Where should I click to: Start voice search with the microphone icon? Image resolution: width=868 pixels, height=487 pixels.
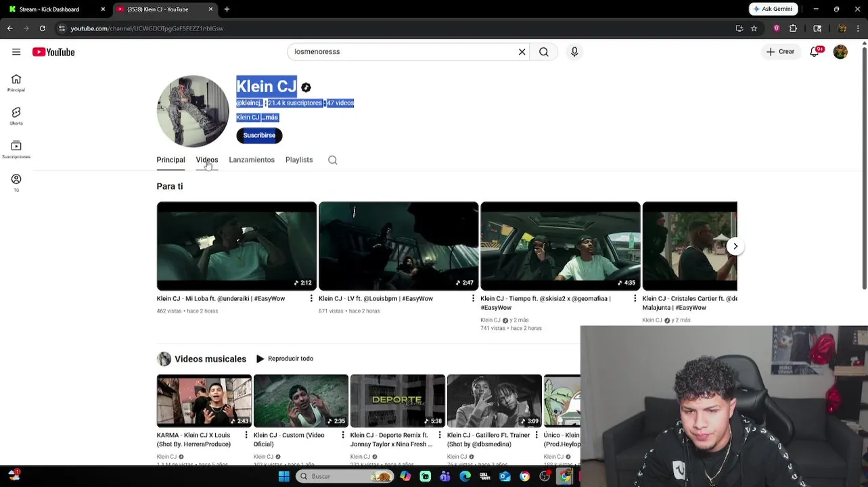coord(574,52)
